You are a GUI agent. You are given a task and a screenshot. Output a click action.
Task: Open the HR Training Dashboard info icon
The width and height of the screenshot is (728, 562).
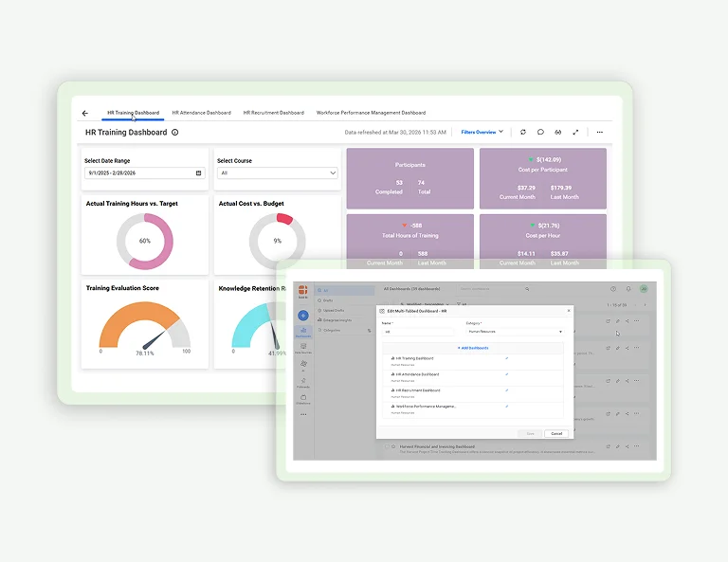tap(175, 133)
